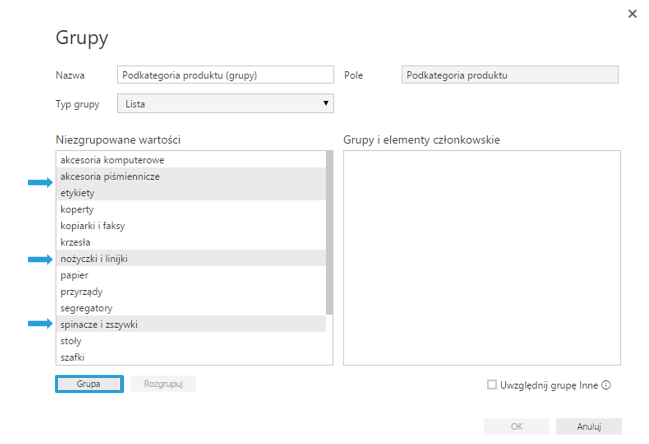This screenshot has width=649, height=444.
Task: Select nożyczki i linijki item
Action: tap(100, 258)
